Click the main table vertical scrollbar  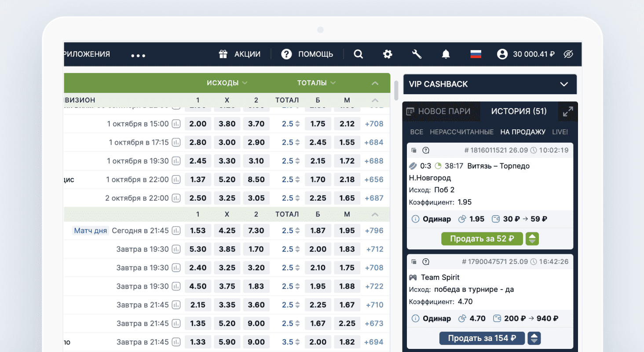396,90
